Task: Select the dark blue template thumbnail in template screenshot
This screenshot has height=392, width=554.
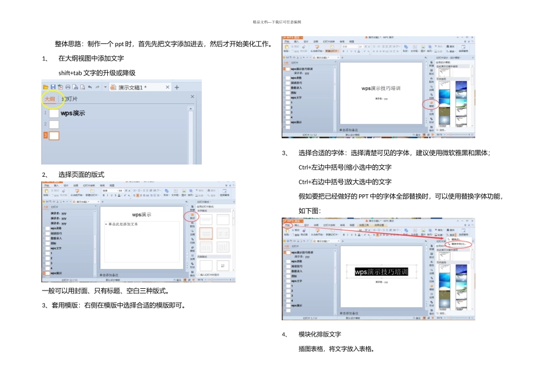Action: click(x=461, y=86)
